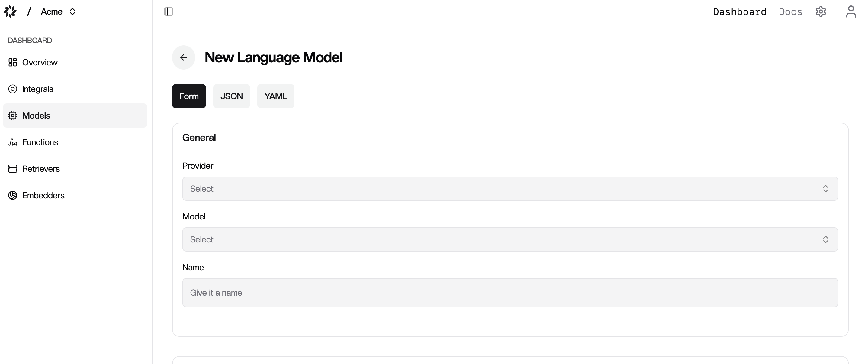Click the Embedders globe icon

tap(12, 195)
